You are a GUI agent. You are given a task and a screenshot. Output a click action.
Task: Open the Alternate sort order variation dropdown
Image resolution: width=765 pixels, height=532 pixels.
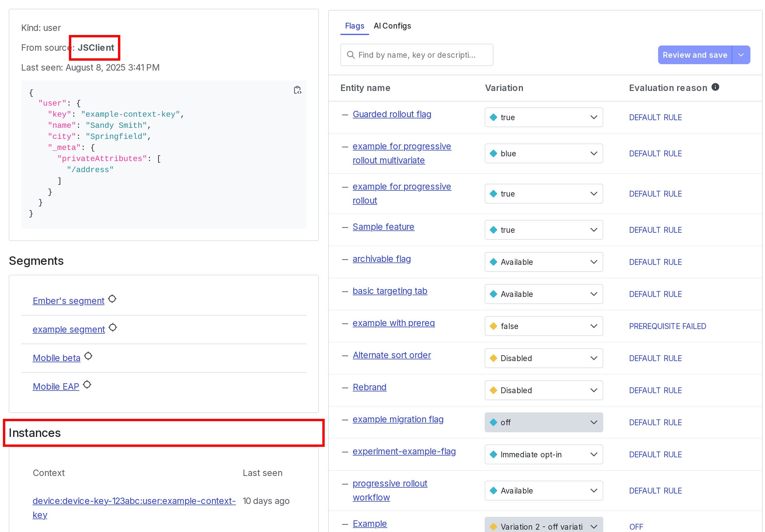(594, 358)
